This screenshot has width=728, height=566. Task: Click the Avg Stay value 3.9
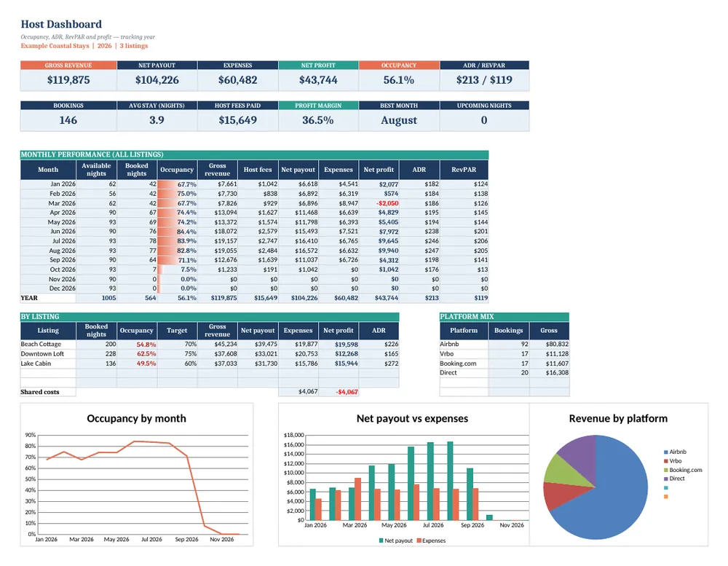click(x=157, y=120)
